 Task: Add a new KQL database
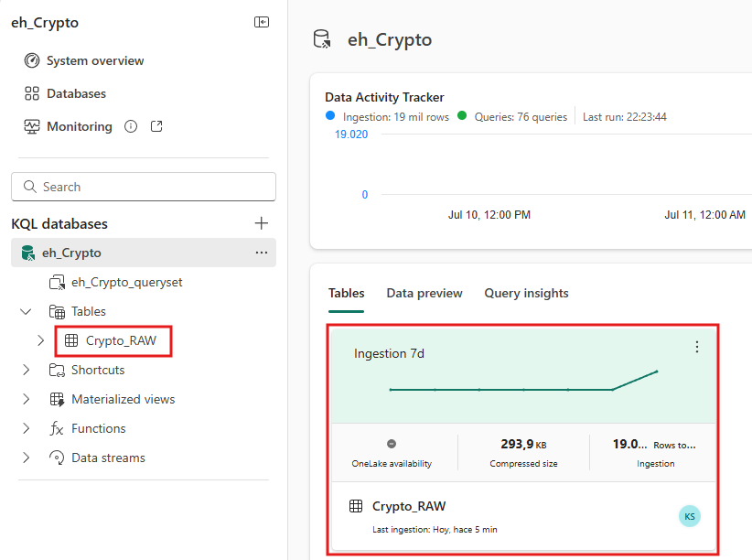(262, 223)
